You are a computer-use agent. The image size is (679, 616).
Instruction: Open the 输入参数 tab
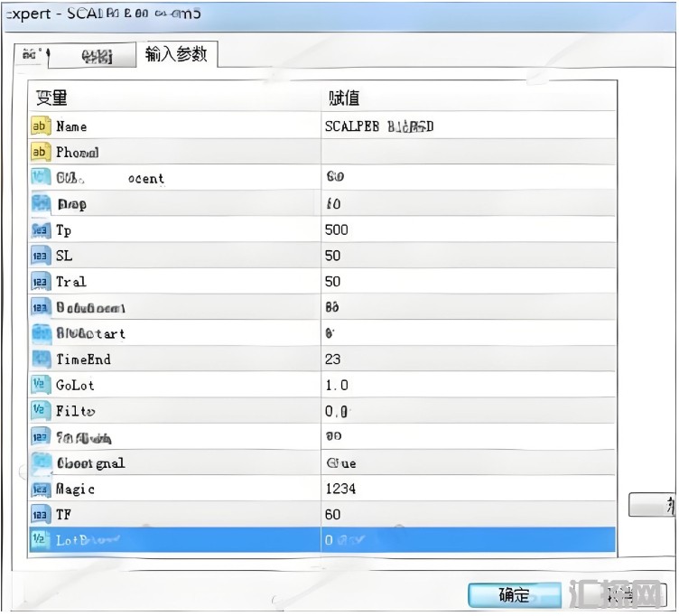pos(177,54)
